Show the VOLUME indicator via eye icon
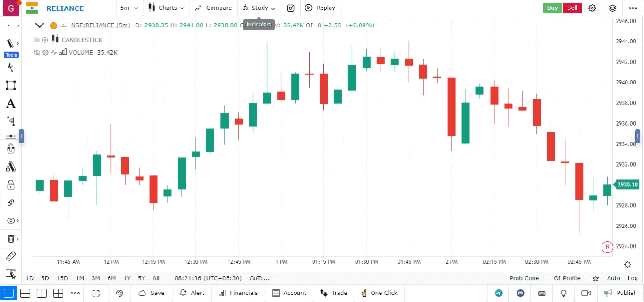The height and width of the screenshot is (302, 644). click(x=37, y=53)
